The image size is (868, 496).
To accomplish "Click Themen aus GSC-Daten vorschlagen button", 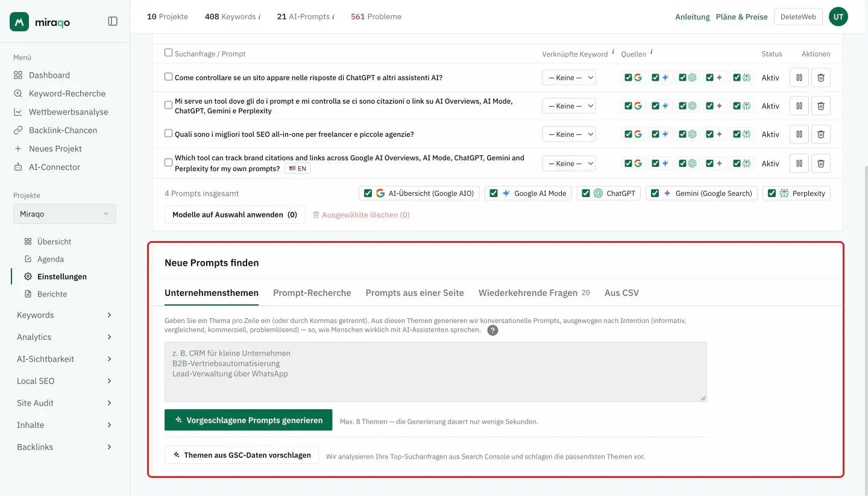I will [x=242, y=455].
